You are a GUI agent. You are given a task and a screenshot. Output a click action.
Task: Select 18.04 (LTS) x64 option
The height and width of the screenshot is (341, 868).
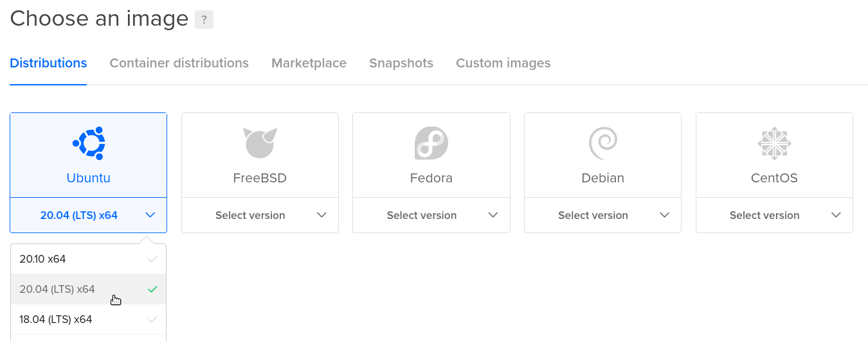89,319
